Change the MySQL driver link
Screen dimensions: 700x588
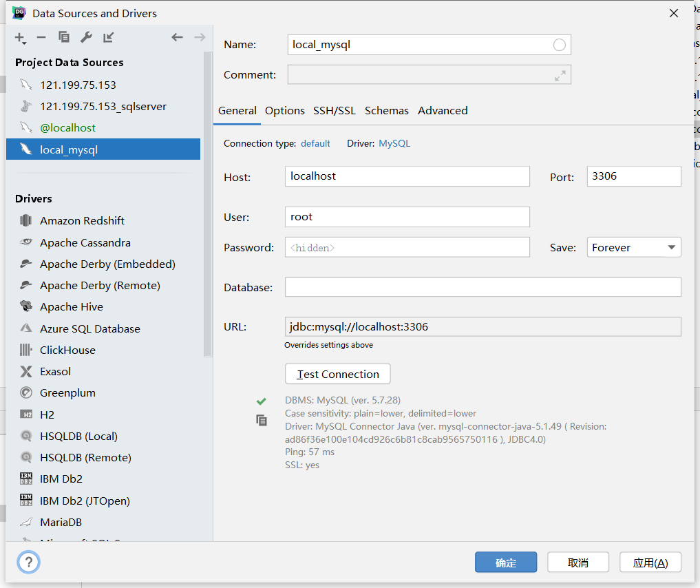coord(394,143)
